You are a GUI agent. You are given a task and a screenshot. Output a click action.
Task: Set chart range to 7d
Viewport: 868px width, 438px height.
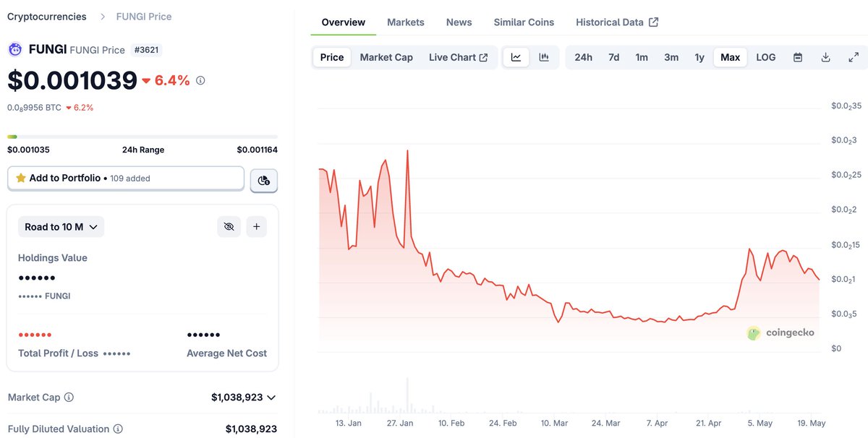pos(613,57)
